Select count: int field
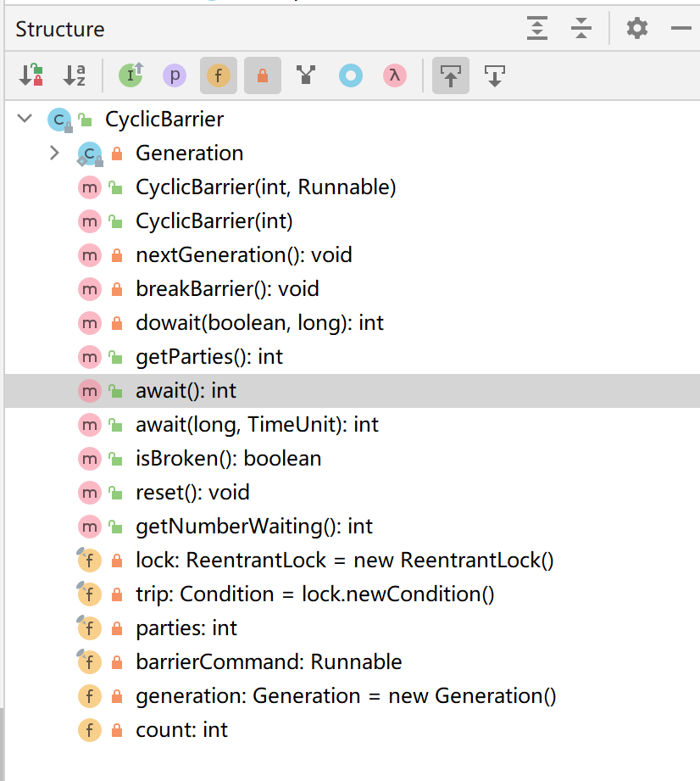Image resolution: width=700 pixels, height=781 pixels. point(352,730)
